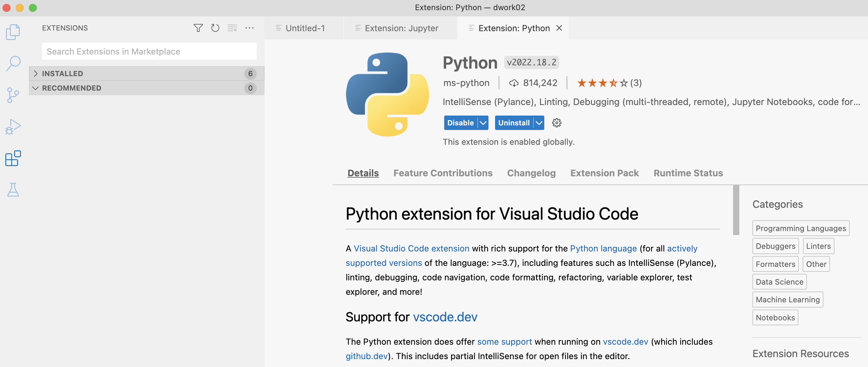Viewport: 868px width, 367px height.
Task: Select the Debuggers category tag
Action: [775, 246]
